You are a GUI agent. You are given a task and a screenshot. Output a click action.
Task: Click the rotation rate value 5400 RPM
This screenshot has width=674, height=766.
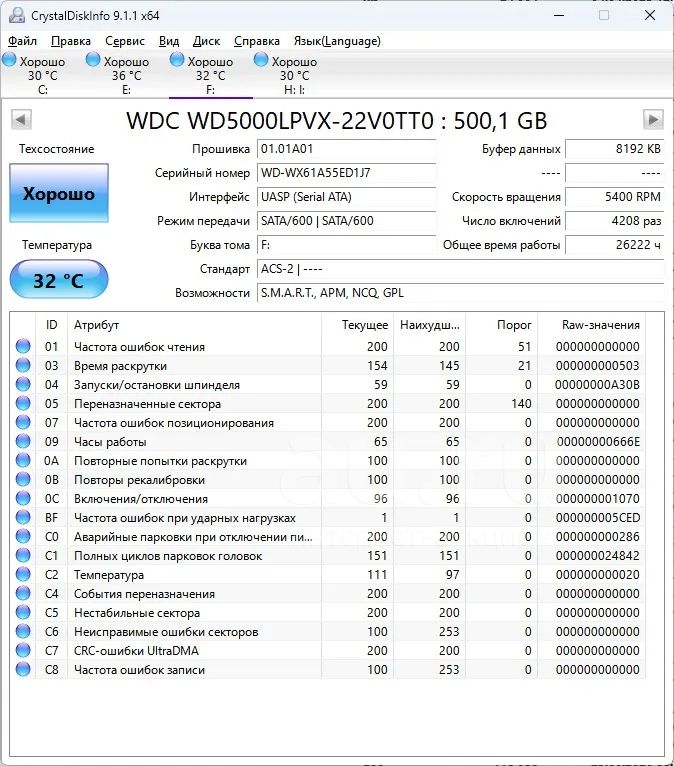point(614,197)
